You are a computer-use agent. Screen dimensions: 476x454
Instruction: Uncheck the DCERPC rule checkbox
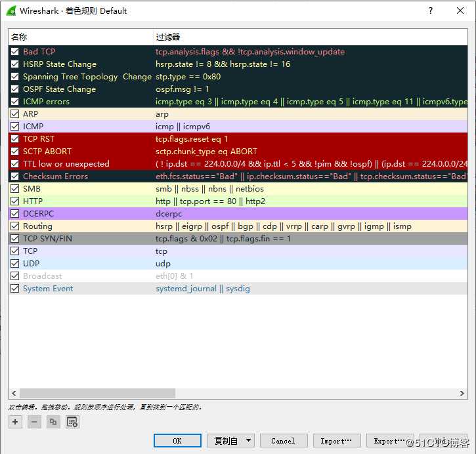pos(15,213)
